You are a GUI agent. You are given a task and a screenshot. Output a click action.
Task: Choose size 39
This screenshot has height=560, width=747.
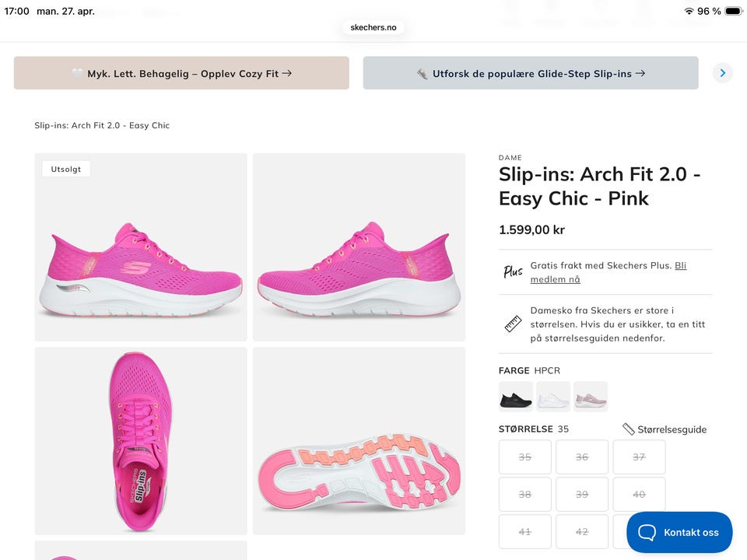coord(582,495)
